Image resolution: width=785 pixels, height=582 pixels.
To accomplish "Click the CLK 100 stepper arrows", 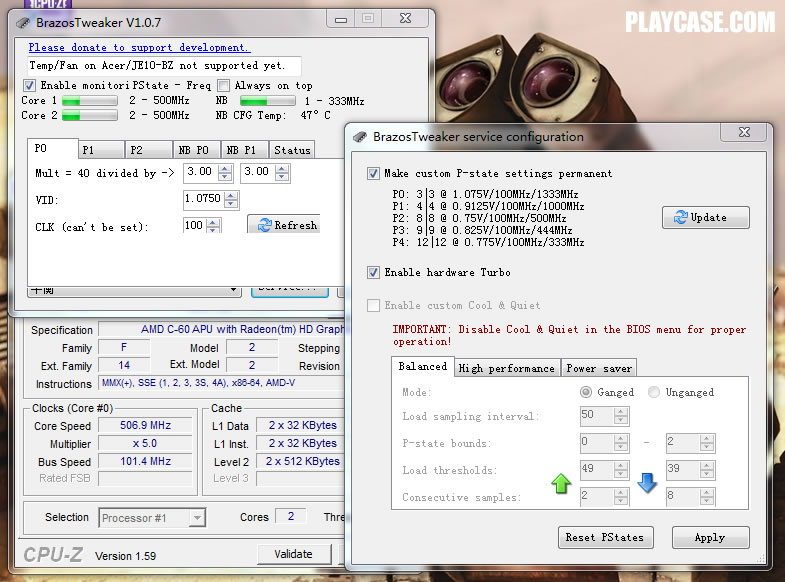I will coord(213,226).
